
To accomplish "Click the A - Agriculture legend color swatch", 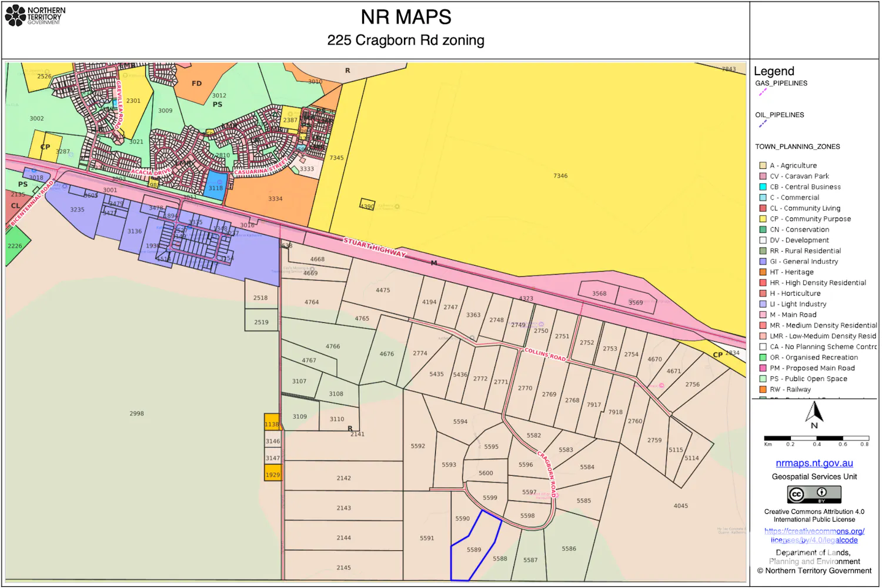I will click(763, 166).
